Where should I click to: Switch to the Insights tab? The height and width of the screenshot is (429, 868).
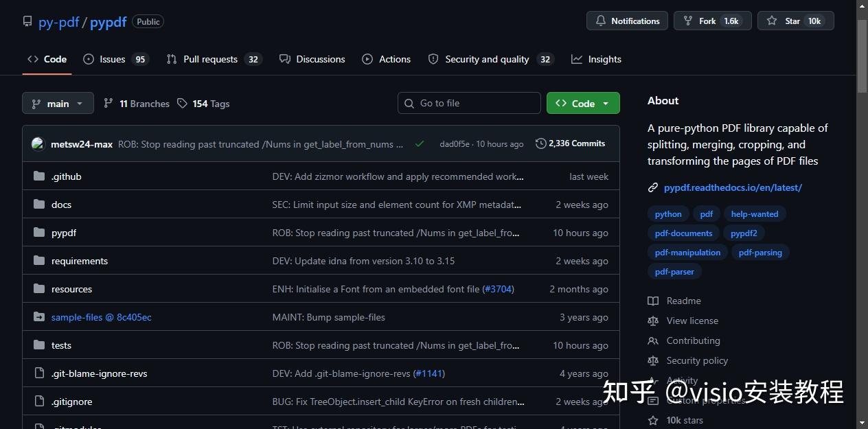[596, 59]
